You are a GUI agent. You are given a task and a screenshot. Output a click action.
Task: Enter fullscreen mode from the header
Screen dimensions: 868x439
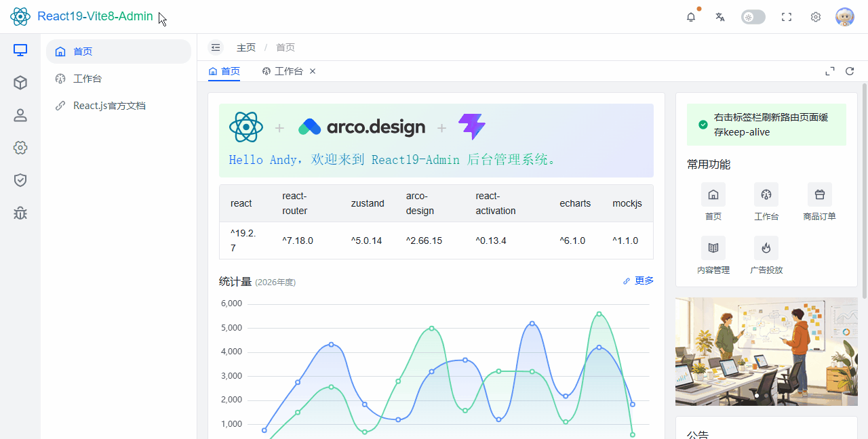pos(787,17)
